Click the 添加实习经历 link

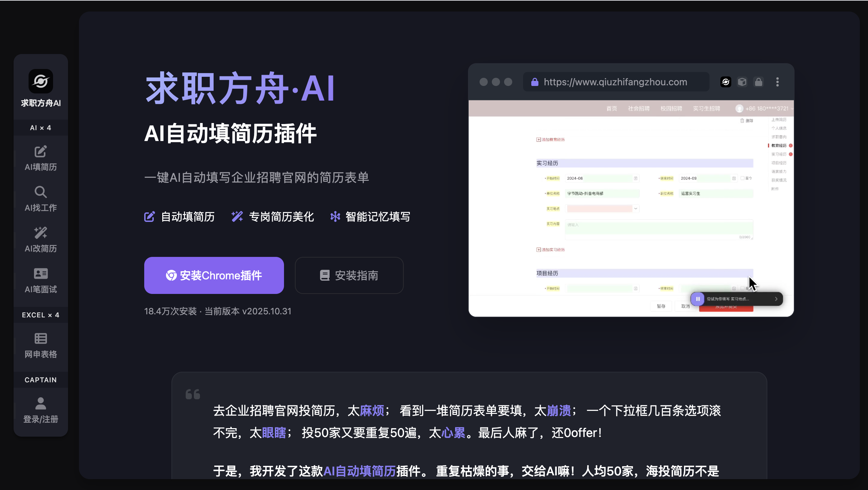(x=551, y=250)
